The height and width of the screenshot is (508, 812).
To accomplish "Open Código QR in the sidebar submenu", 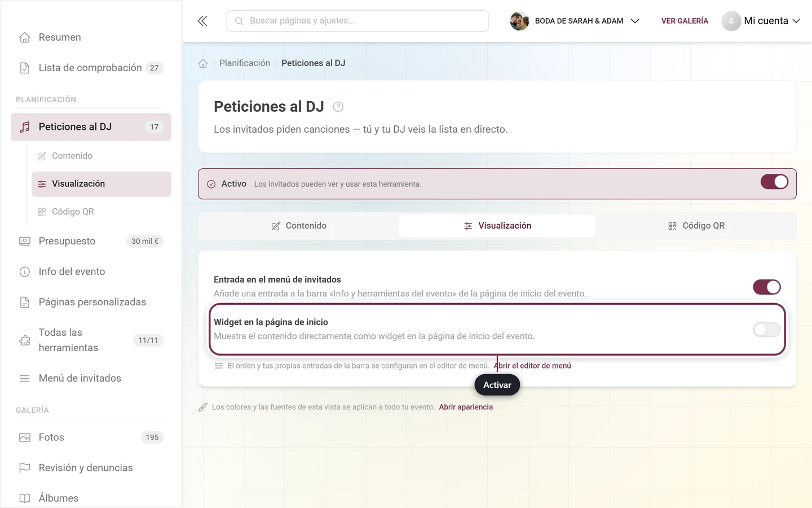I will 101,212.
